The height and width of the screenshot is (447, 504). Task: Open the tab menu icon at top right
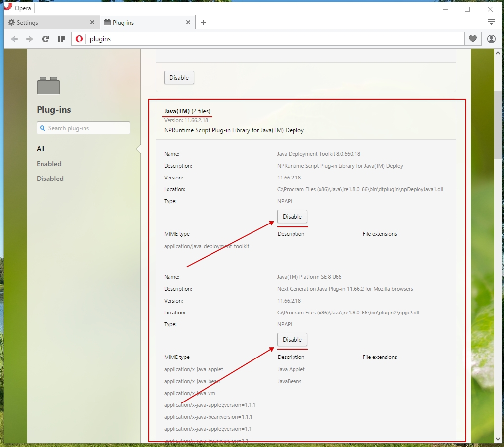[x=491, y=22]
